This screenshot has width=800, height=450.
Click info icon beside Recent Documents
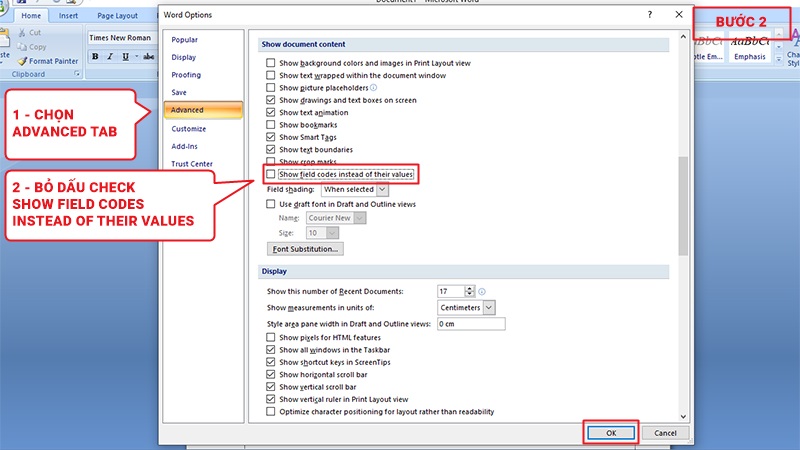482,292
